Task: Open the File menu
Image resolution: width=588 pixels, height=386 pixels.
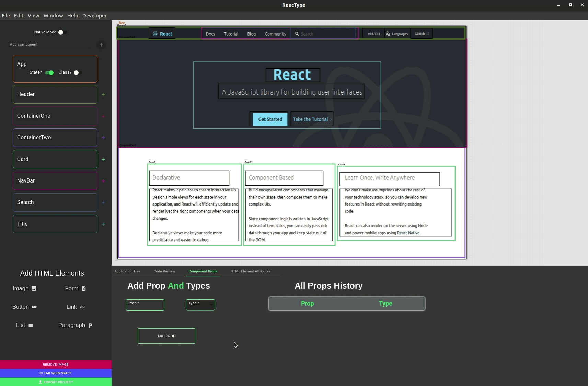Action: click(x=6, y=16)
